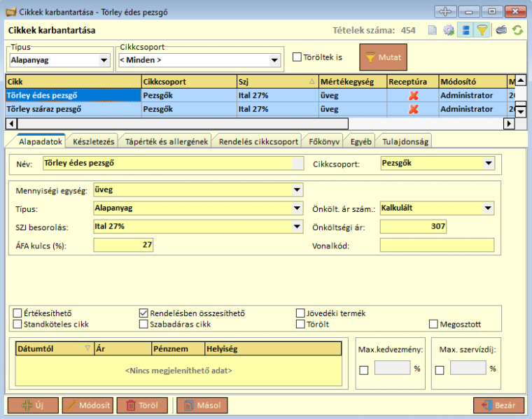This screenshot has width=532, height=419.
Task: Open the Önkölt. ár szám. dropdown
Action: 488,208
